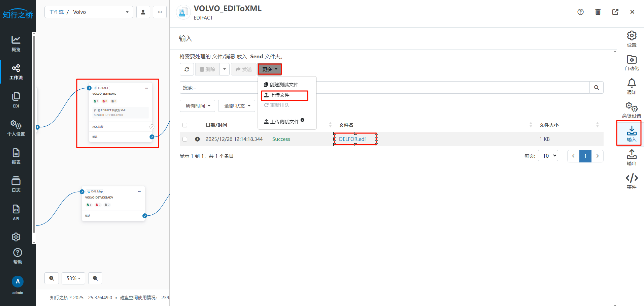Open per-page count dropdown showing 10

(x=548, y=156)
